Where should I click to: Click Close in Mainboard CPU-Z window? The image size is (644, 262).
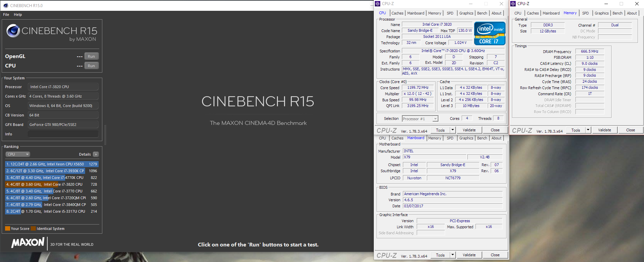[x=495, y=255]
